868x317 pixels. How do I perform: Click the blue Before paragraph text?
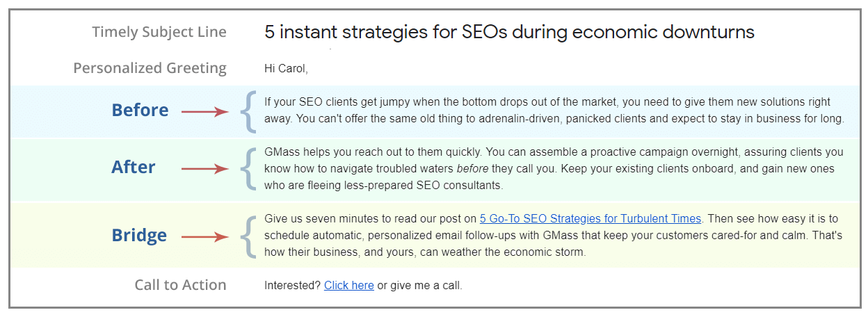point(554,111)
